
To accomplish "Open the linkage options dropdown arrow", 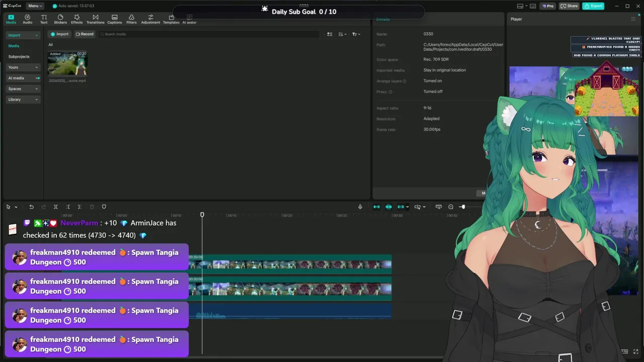I will click(407, 207).
